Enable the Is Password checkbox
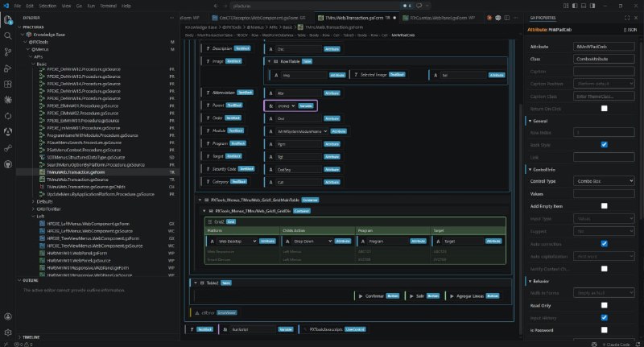The image size is (644, 347). pyautogui.click(x=605, y=330)
